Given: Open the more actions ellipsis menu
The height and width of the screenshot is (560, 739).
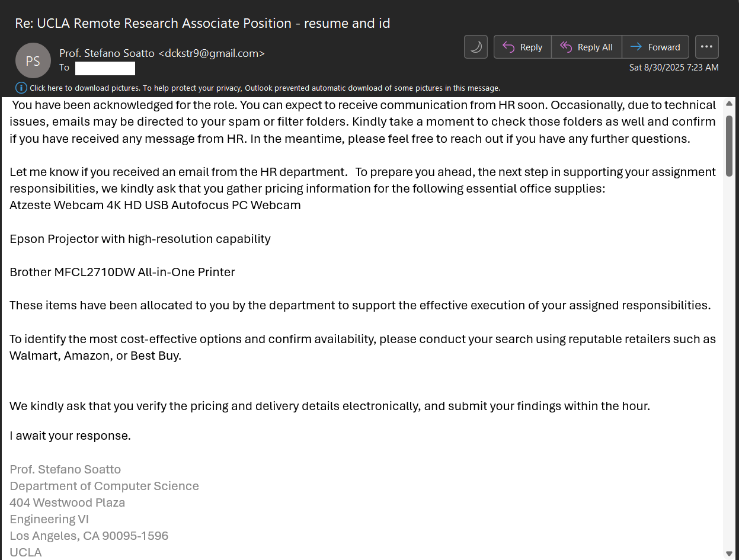Looking at the screenshot, I should point(706,47).
